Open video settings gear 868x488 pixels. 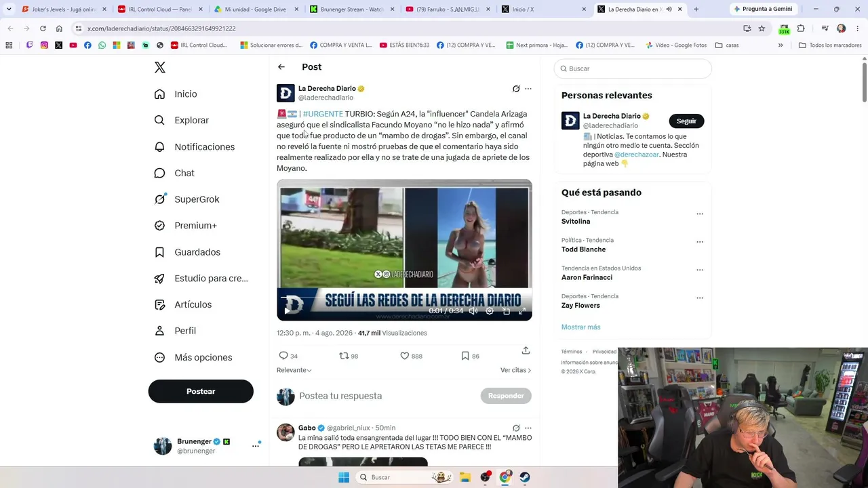(490, 311)
